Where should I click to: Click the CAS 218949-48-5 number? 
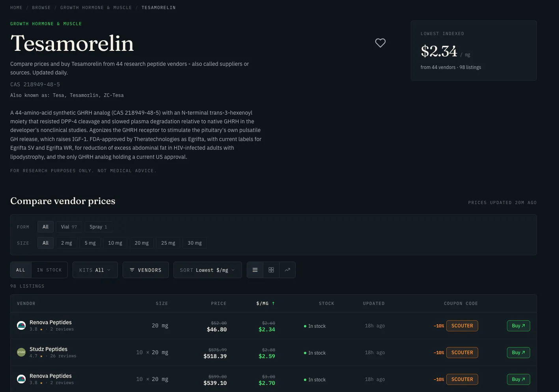35,84
